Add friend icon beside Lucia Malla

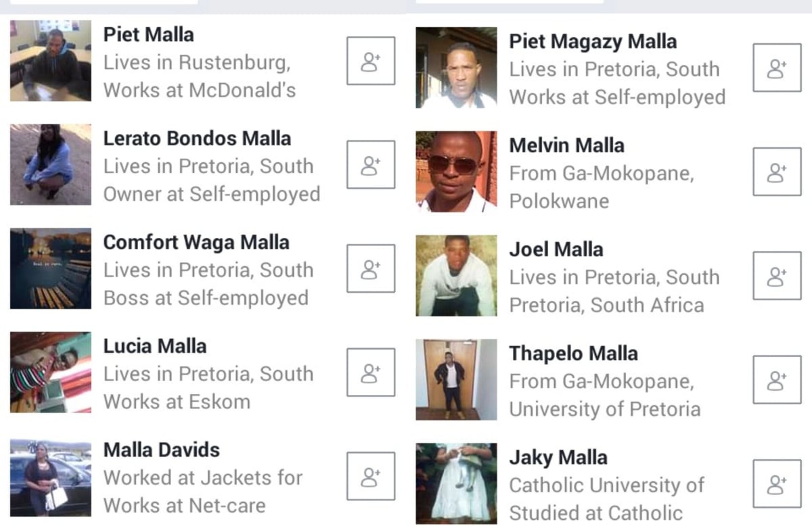pyautogui.click(x=371, y=372)
